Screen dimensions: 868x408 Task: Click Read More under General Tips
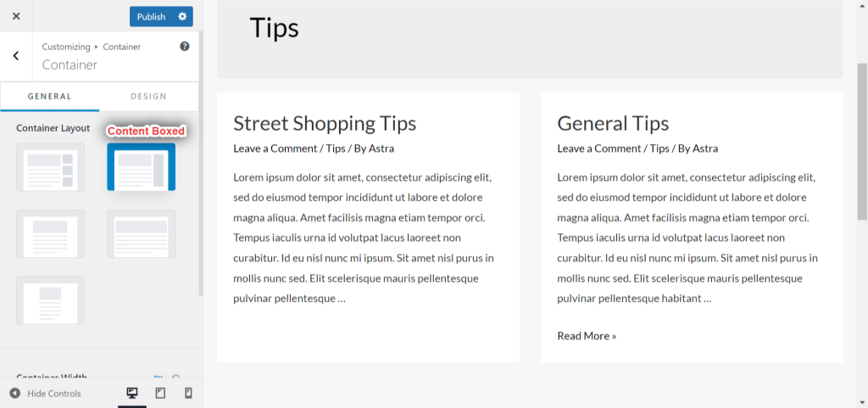click(x=587, y=336)
